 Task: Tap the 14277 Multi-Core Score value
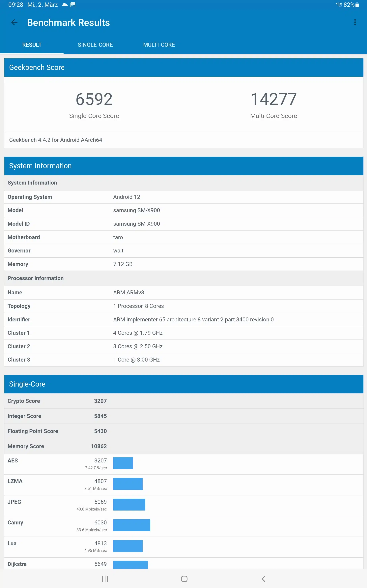pos(273,99)
